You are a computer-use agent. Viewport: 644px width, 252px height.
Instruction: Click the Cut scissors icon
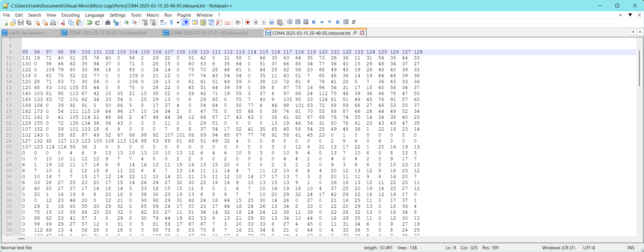pos(63,23)
